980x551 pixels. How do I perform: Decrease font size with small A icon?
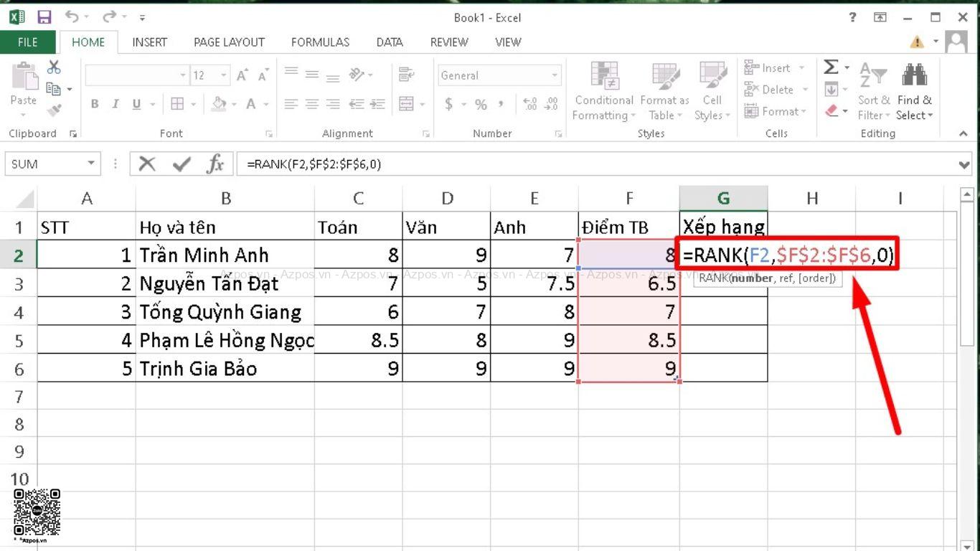(x=263, y=75)
